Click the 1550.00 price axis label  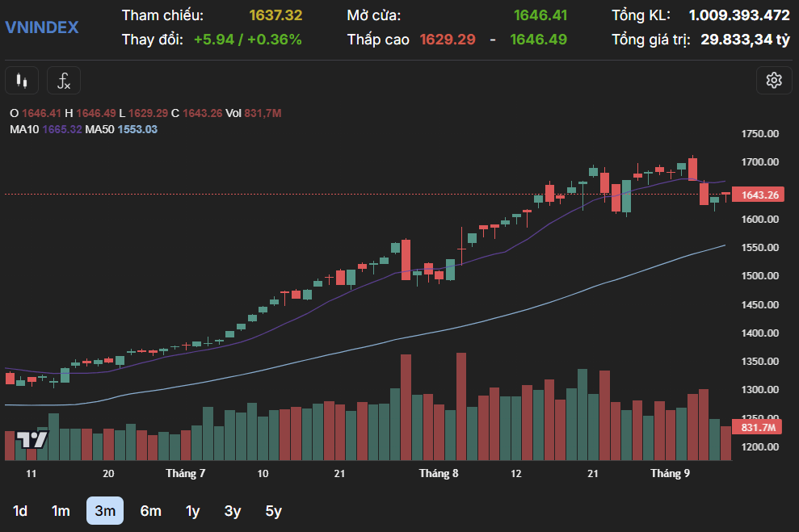click(759, 247)
